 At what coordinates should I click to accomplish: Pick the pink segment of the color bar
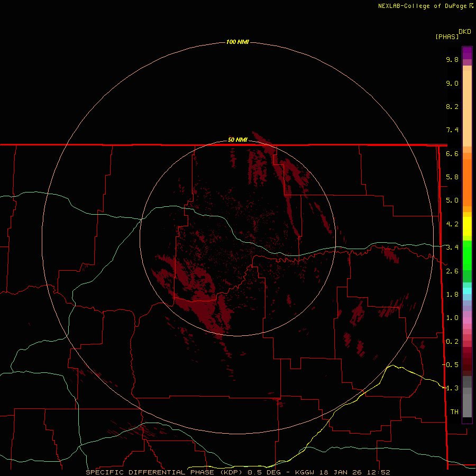[467, 321]
